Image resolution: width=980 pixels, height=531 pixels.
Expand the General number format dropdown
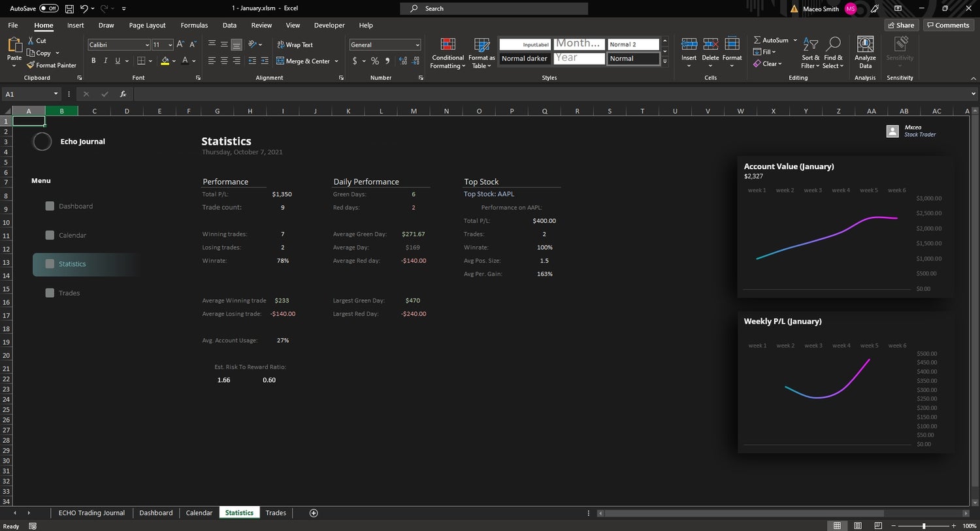coord(417,45)
